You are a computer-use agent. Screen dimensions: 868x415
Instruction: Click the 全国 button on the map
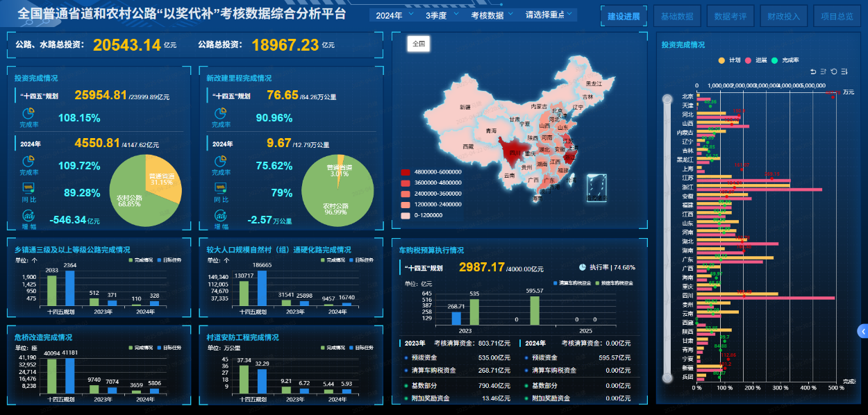pos(419,43)
